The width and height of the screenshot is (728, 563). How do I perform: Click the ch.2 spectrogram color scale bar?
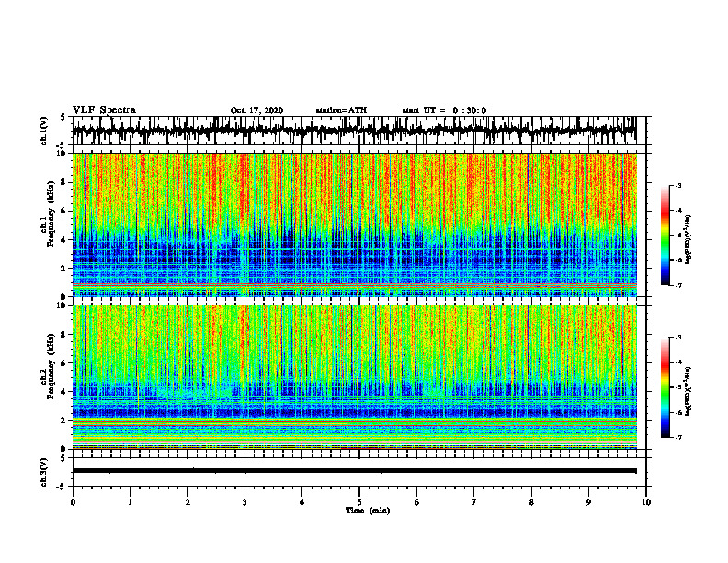(x=665, y=387)
